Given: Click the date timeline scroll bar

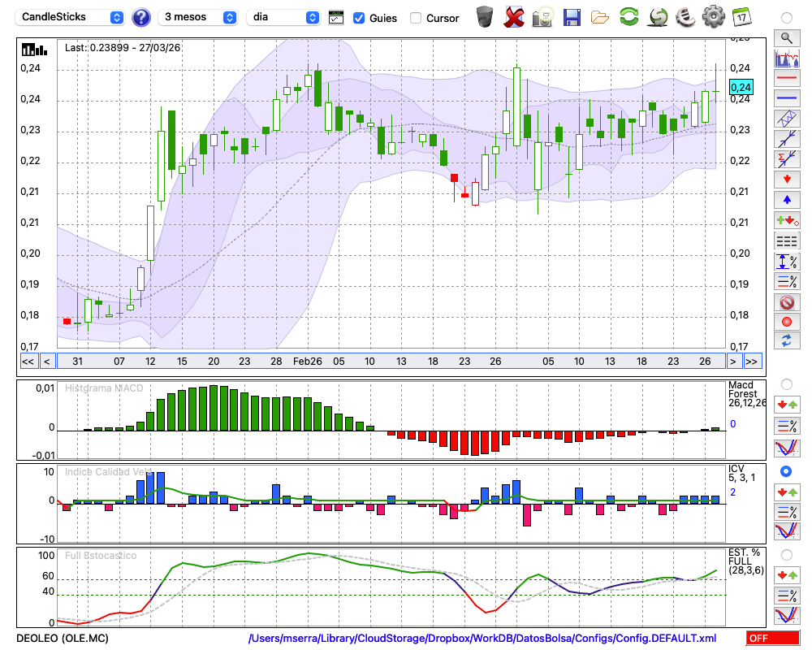Looking at the screenshot, I should 390,361.
